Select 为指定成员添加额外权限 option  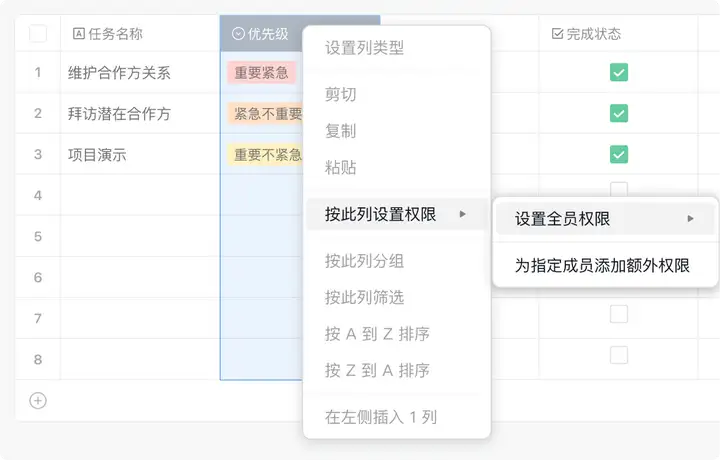click(x=602, y=266)
